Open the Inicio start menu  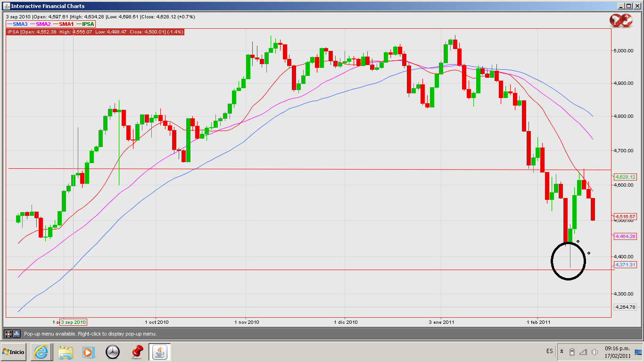[14, 352]
